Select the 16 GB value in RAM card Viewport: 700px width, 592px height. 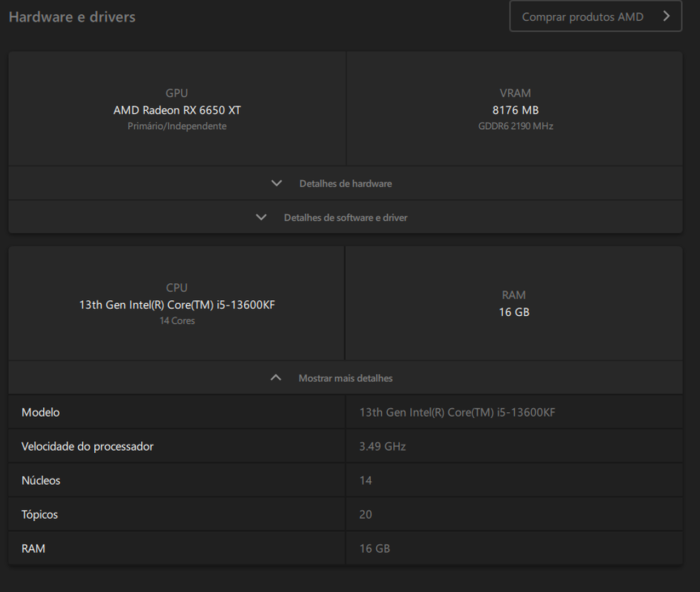point(514,312)
